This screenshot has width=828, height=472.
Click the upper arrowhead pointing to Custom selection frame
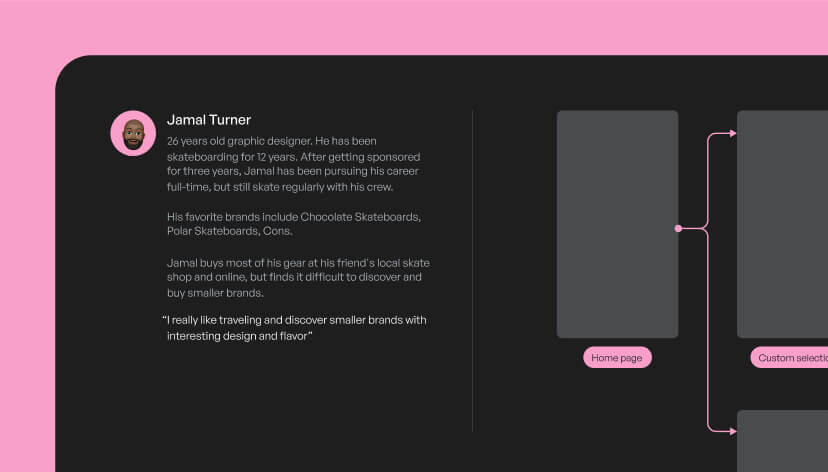(x=732, y=133)
